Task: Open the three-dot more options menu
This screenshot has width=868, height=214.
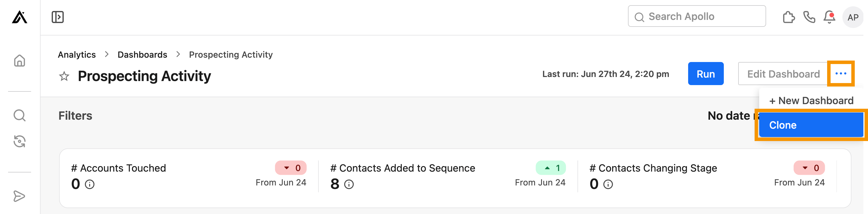Action: (841, 74)
